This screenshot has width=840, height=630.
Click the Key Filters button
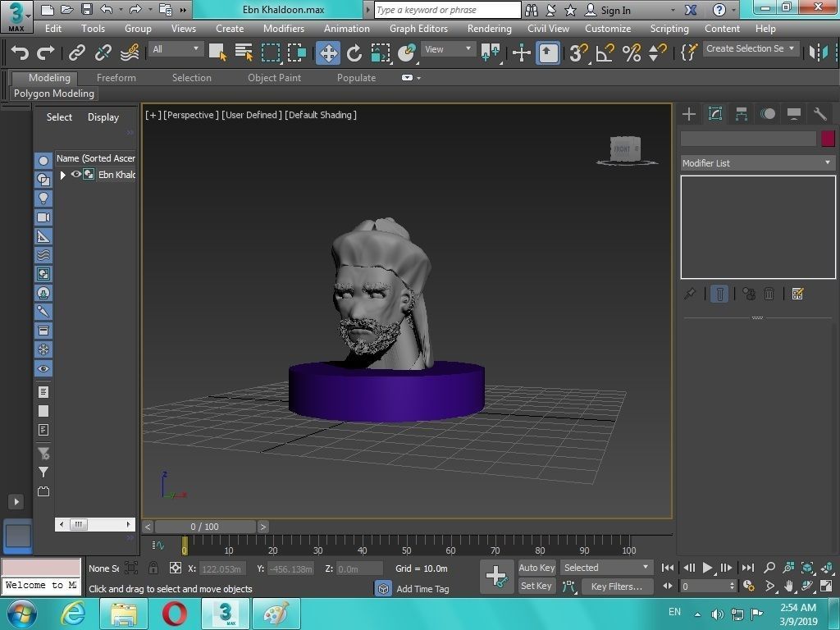click(x=616, y=587)
